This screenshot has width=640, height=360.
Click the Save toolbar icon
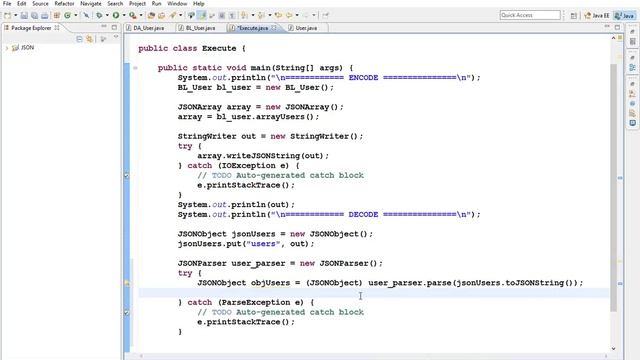pyautogui.click(x=24, y=16)
